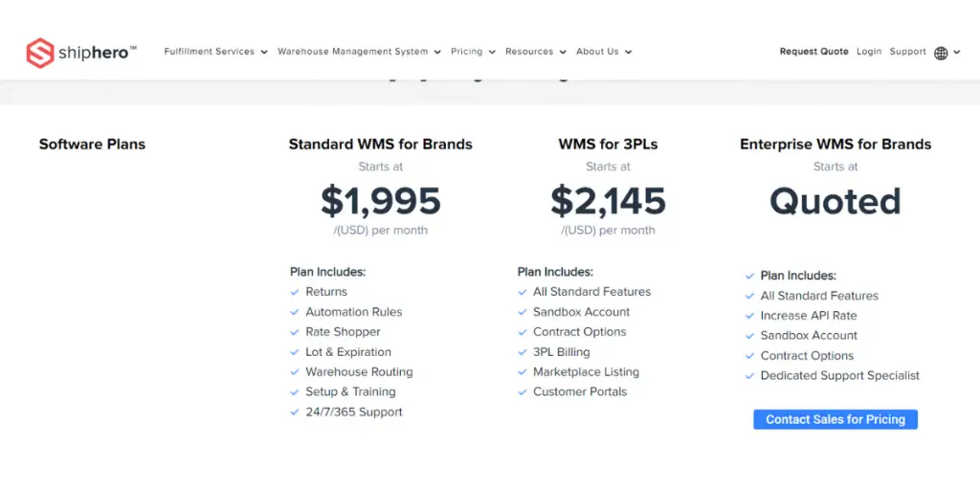
Task: Expand Warehouse Management System dropdown
Action: 359,52
